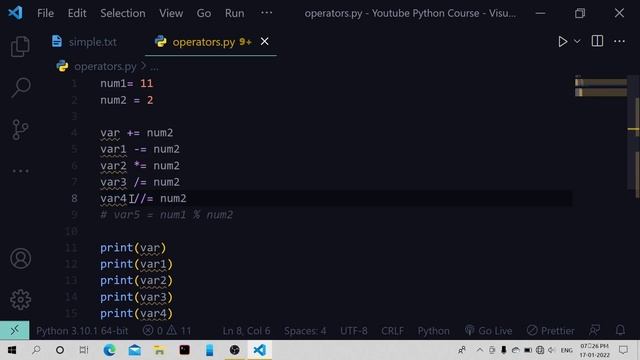Open the Edit menu
Viewport: 640px width, 360px height.
(x=77, y=13)
